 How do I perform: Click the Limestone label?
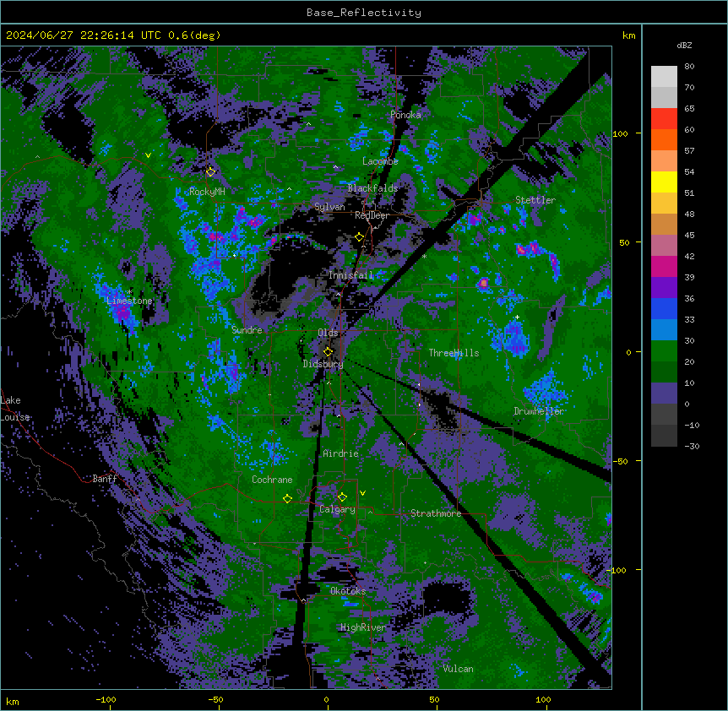129,301
